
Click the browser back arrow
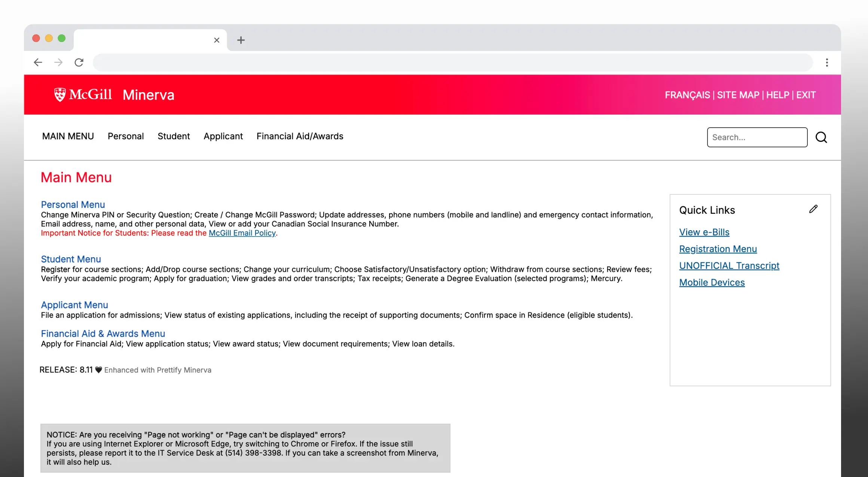click(38, 62)
